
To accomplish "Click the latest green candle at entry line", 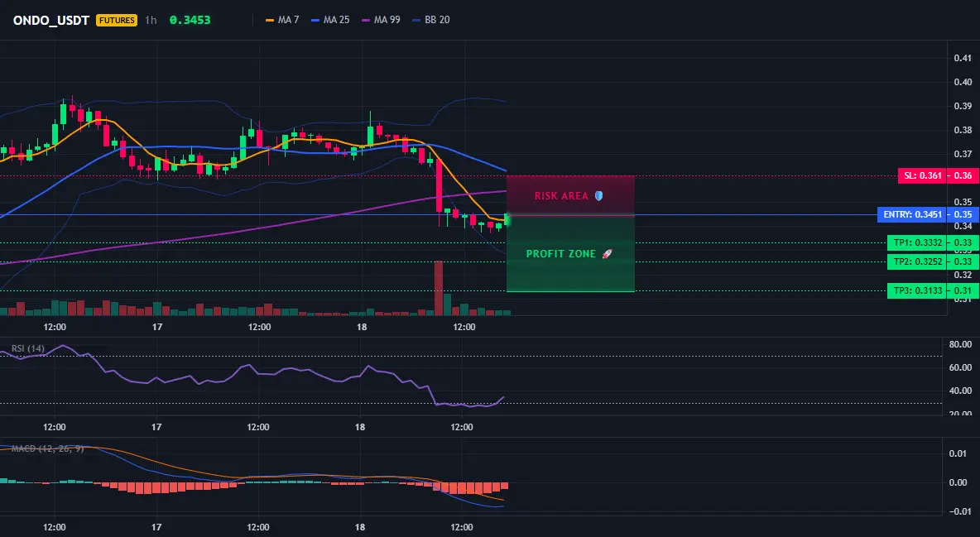I will [x=507, y=219].
